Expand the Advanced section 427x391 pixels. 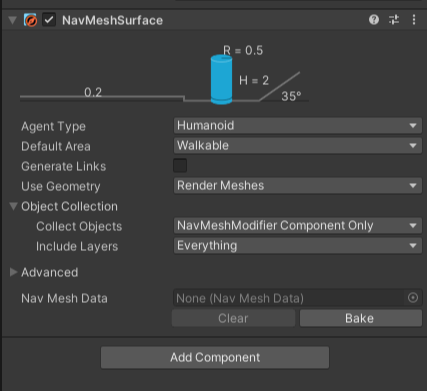tap(13, 272)
